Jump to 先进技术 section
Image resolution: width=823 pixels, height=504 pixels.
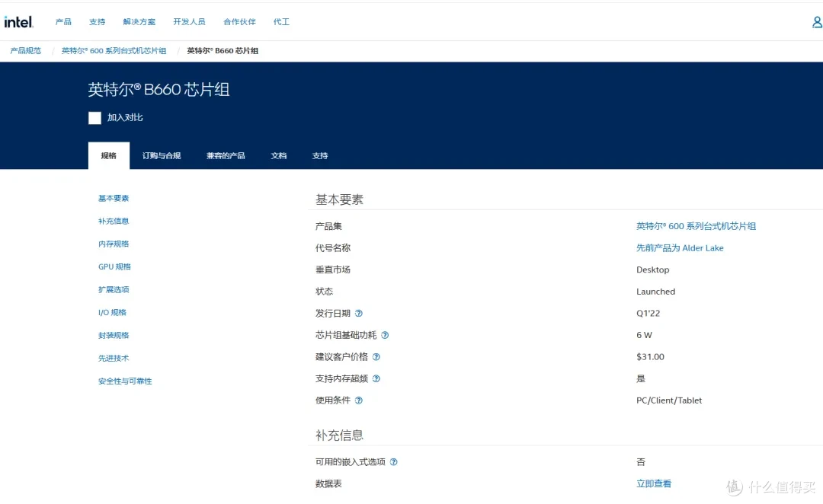pos(114,358)
